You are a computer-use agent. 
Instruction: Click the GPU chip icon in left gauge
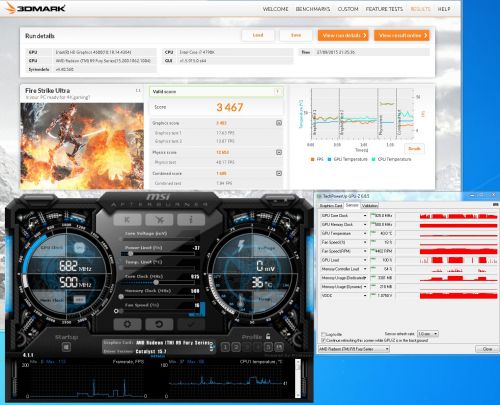click(x=79, y=247)
